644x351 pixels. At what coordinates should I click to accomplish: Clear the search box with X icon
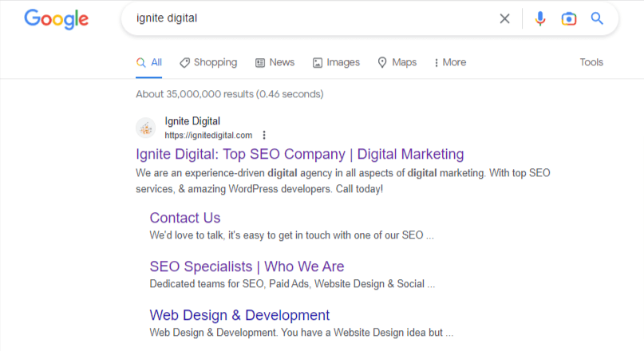(504, 19)
